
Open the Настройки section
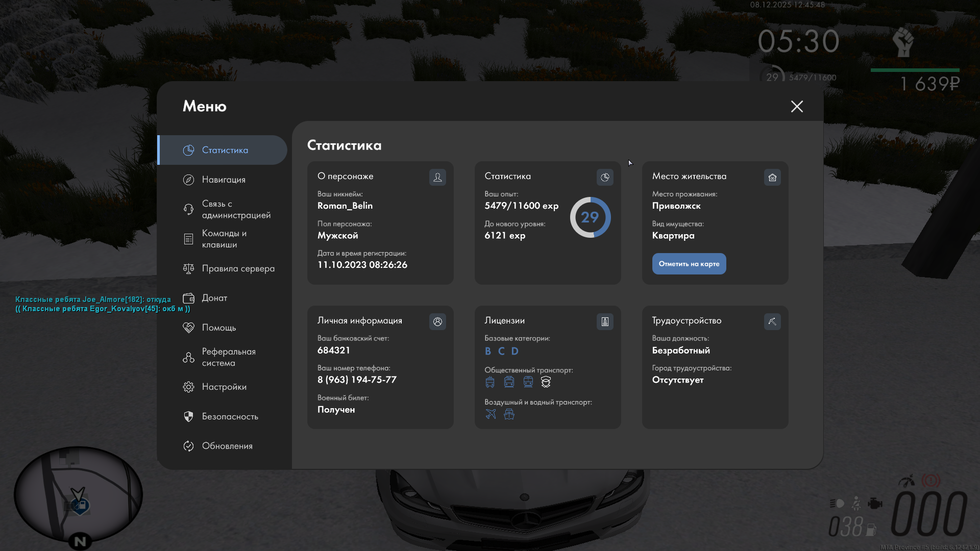pos(224,387)
